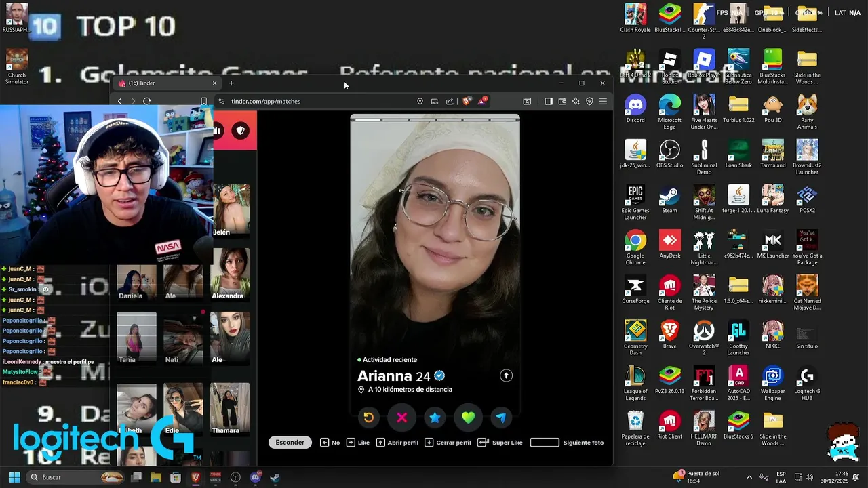Click the site settings icon before the URL

pyautogui.click(x=221, y=101)
